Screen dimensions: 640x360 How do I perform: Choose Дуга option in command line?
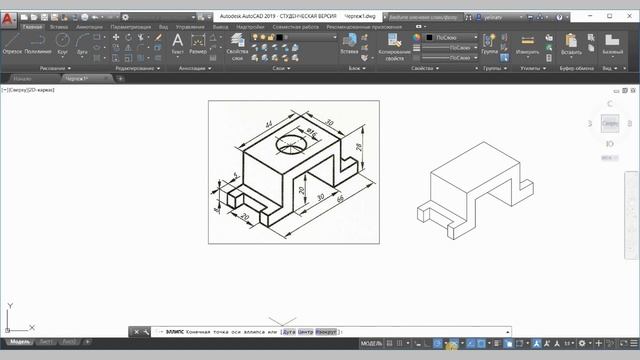pyautogui.click(x=289, y=332)
